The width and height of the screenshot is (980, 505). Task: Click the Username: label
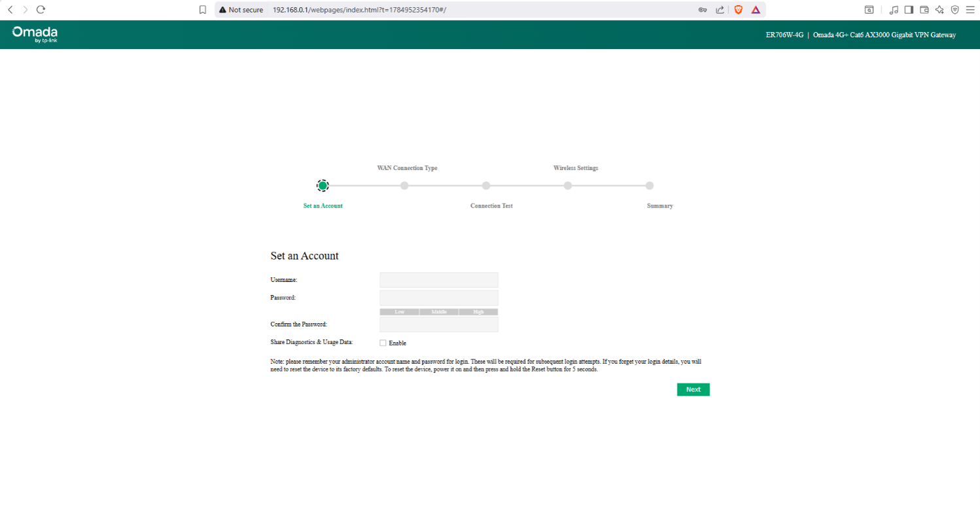tap(284, 280)
